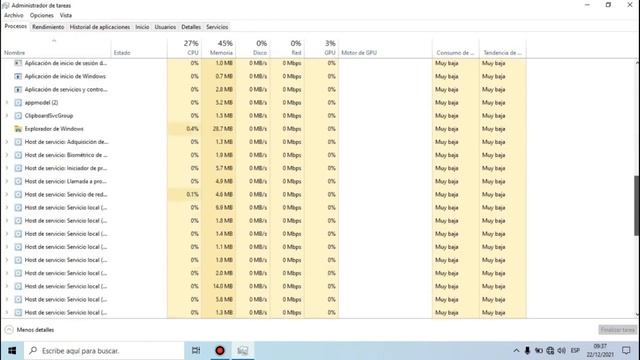Open the Vista menu
This screenshot has height=360, width=640.
65,15
